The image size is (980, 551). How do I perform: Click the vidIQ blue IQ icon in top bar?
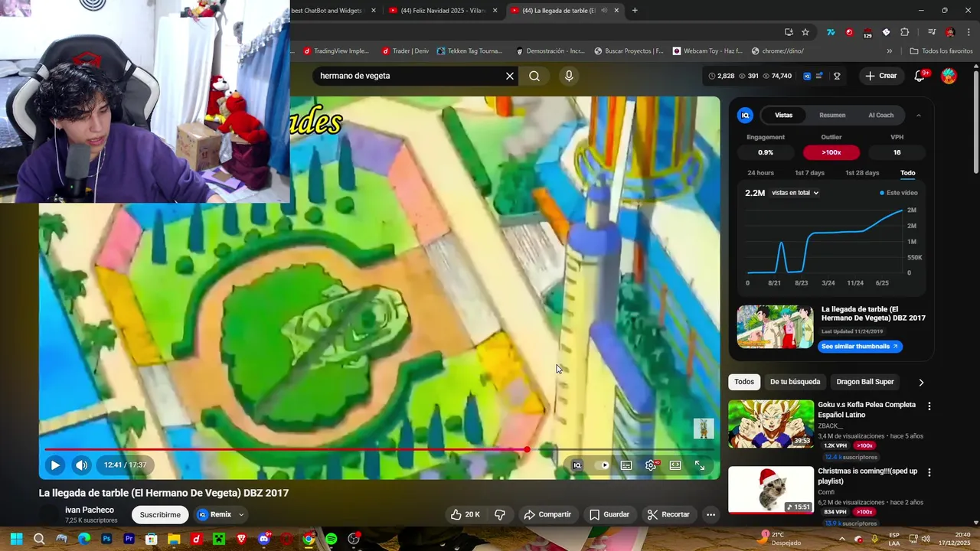(x=807, y=76)
